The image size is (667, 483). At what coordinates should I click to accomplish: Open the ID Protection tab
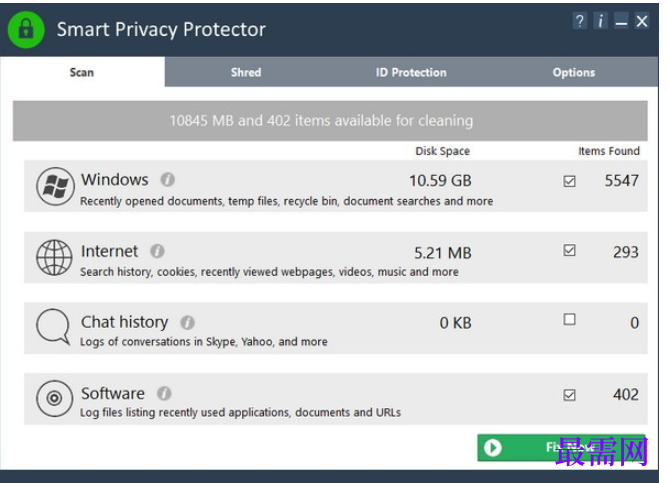point(411,72)
